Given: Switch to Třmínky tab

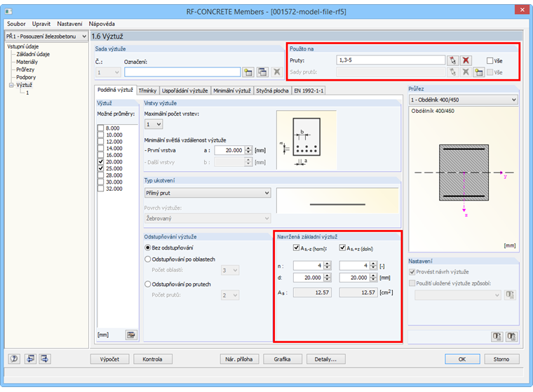Looking at the screenshot, I should pos(147,90).
